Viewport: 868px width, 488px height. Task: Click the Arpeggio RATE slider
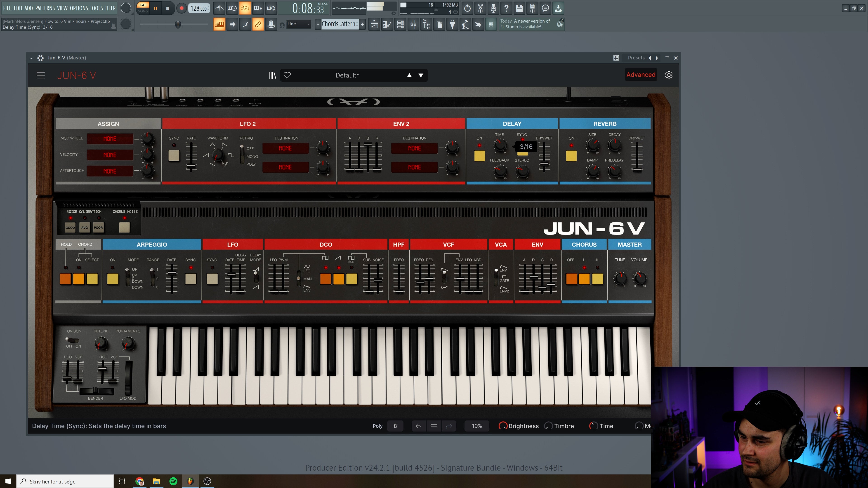click(x=172, y=279)
